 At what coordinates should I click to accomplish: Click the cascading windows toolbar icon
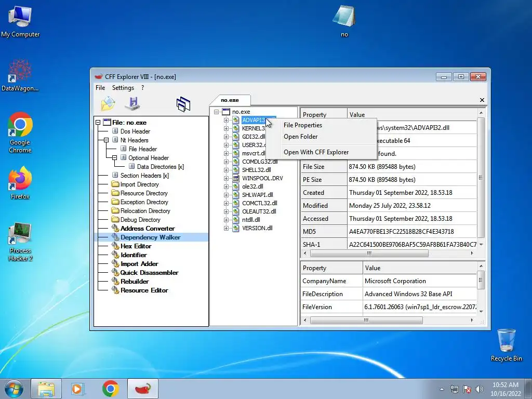183,104
